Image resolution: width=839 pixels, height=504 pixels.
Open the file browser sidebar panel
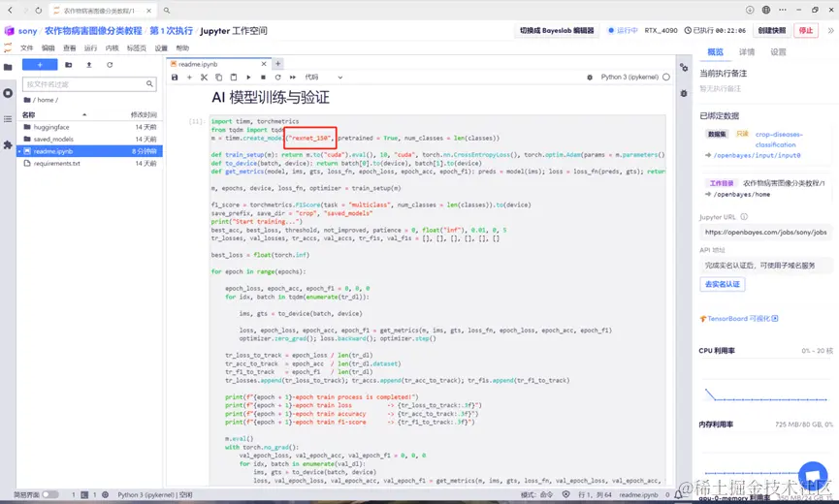(x=8, y=67)
